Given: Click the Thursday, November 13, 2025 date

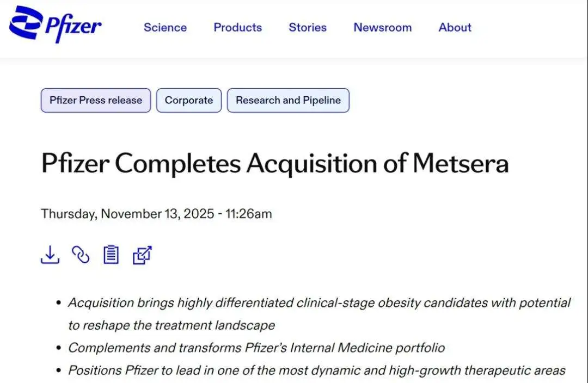Looking at the screenshot, I should [127, 214].
